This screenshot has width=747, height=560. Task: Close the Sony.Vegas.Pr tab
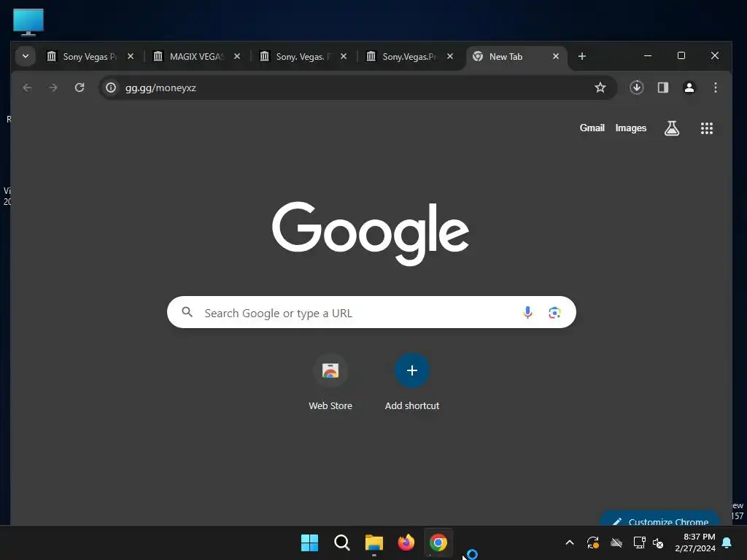pyautogui.click(x=449, y=56)
